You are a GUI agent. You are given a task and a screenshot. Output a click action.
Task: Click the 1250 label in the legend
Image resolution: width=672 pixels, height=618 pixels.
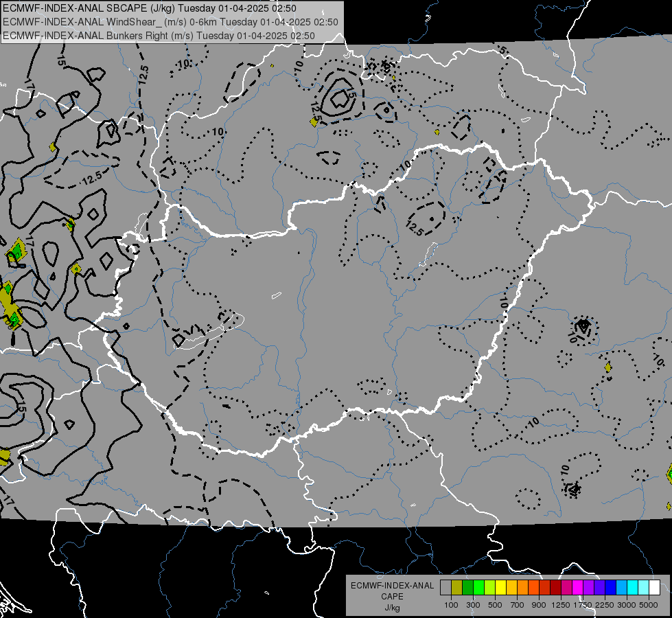(561, 605)
